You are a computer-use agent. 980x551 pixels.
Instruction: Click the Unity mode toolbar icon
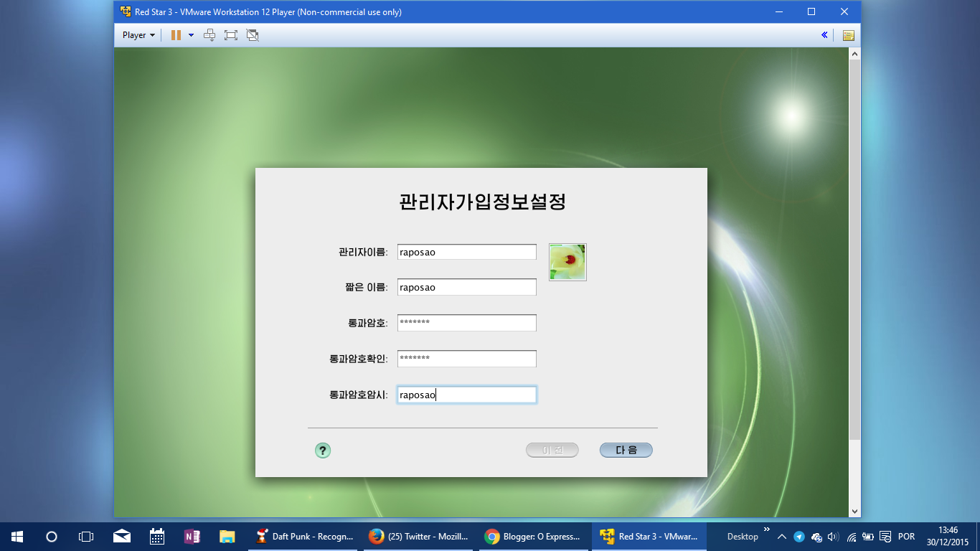[x=252, y=34]
